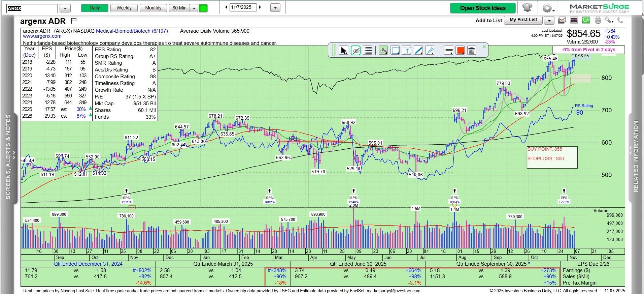
Task: Switch to the Weekly chart tab
Action: (x=124, y=8)
